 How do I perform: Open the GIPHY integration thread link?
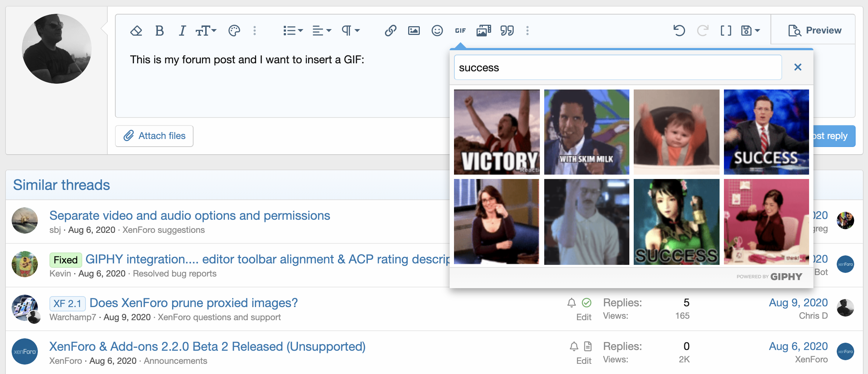coord(268,259)
